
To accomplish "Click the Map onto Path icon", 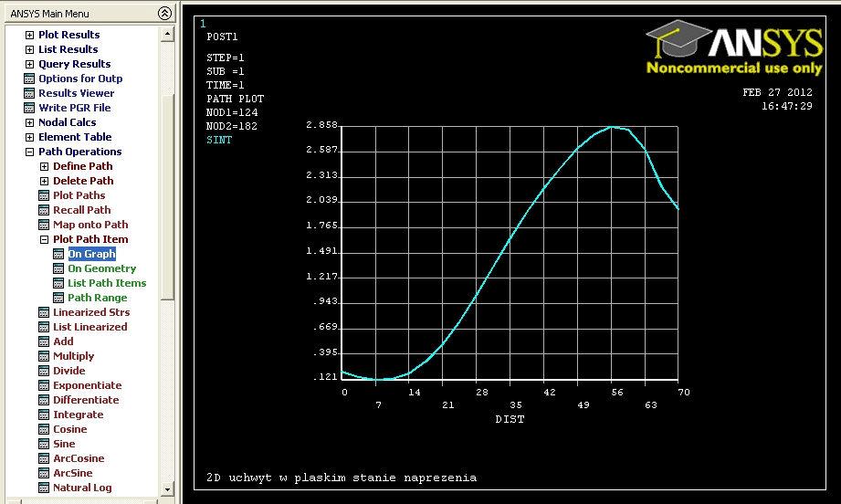I will (x=44, y=225).
